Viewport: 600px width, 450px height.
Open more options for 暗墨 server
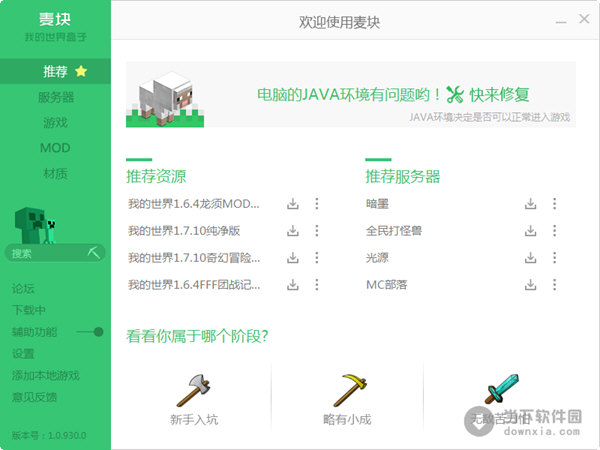pos(554,204)
